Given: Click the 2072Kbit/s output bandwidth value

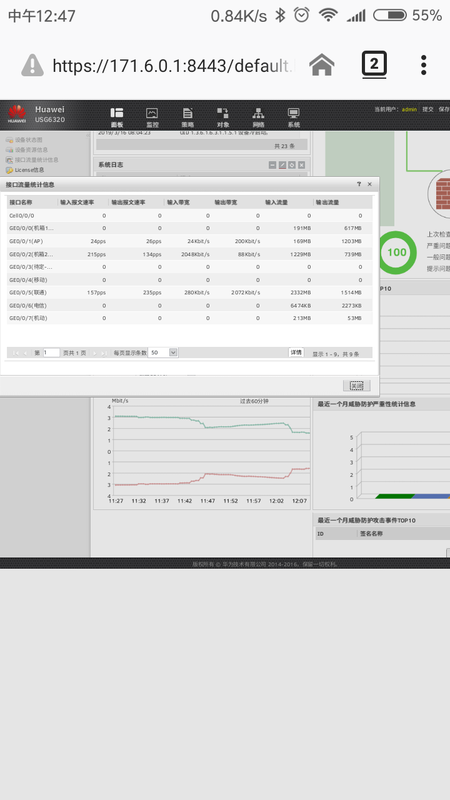Looking at the screenshot, I should pyautogui.click(x=245, y=292).
